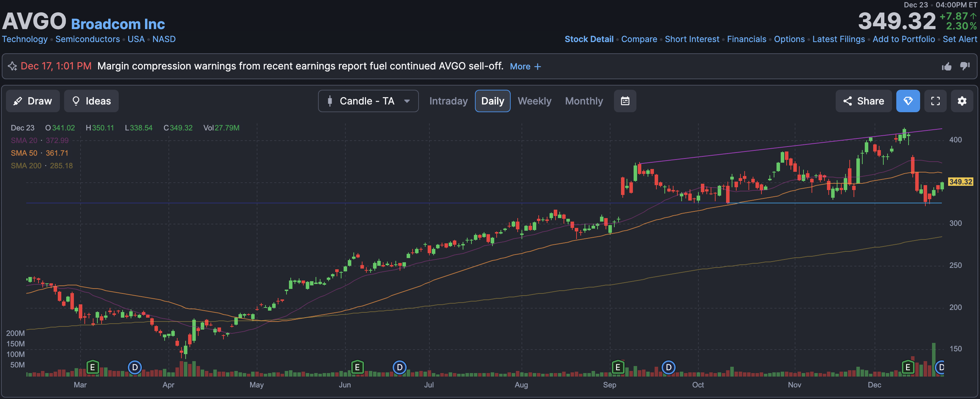This screenshot has height=399, width=980.
Task: Click the thumbs up icon on news banner
Action: [x=946, y=67]
